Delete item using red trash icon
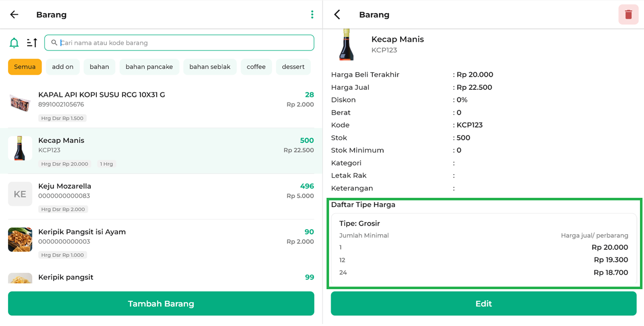 628,15
